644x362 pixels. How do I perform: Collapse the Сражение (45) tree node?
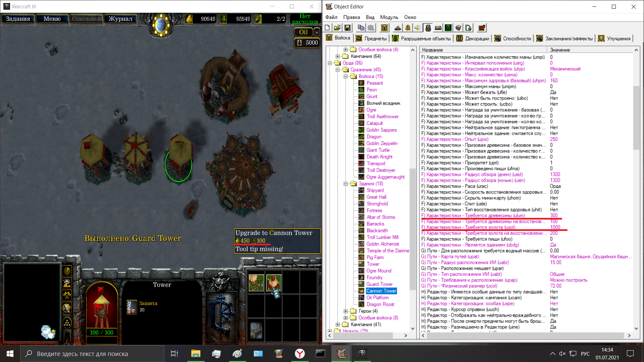pos(337,70)
